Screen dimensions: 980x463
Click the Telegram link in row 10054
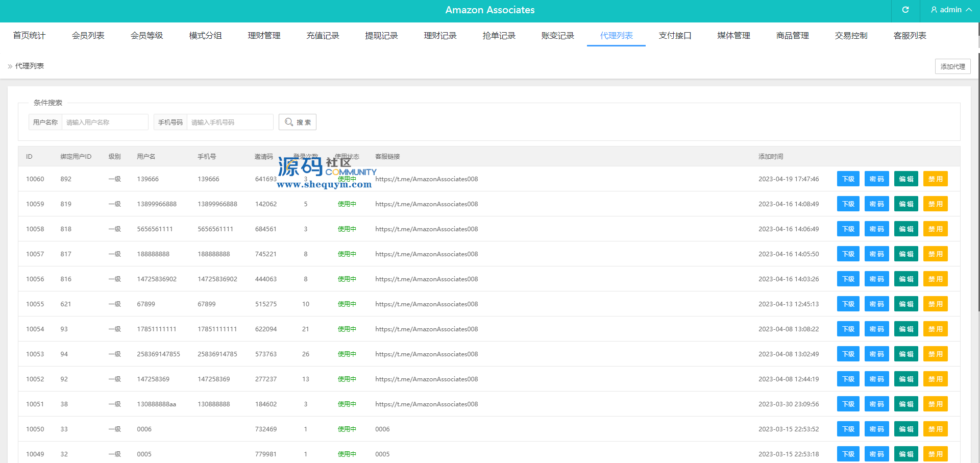point(426,329)
